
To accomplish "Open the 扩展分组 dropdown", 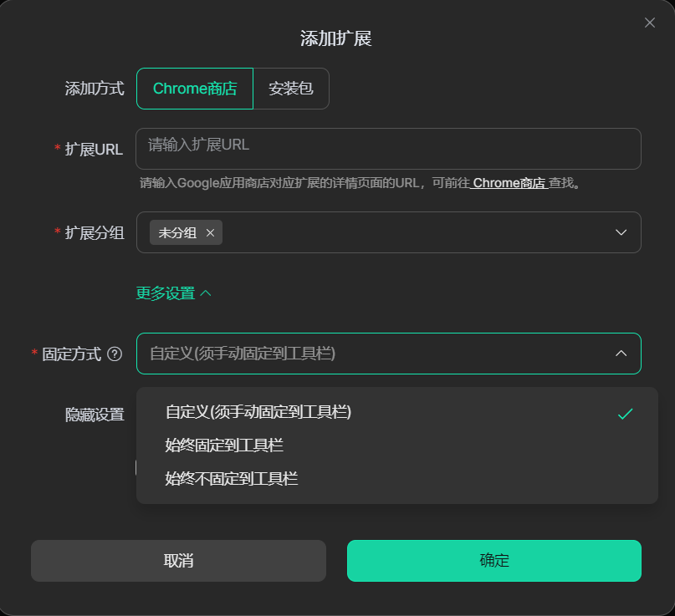I will click(x=418, y=232).
